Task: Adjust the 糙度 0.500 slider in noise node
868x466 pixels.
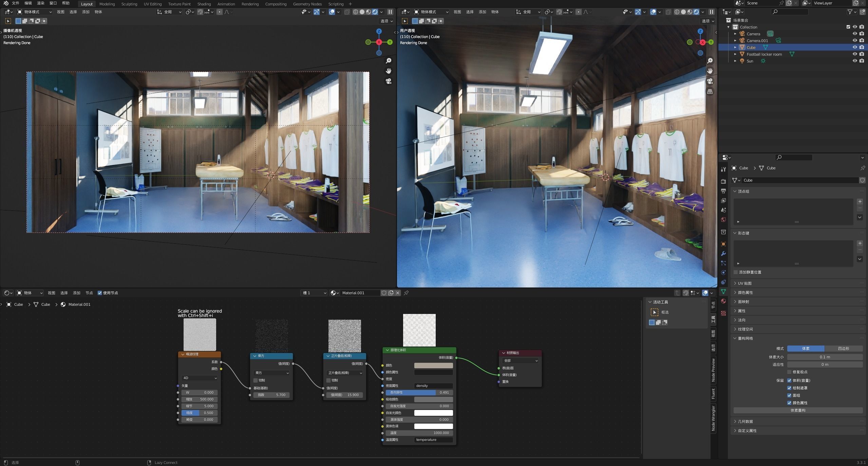Action: [200, 413]
